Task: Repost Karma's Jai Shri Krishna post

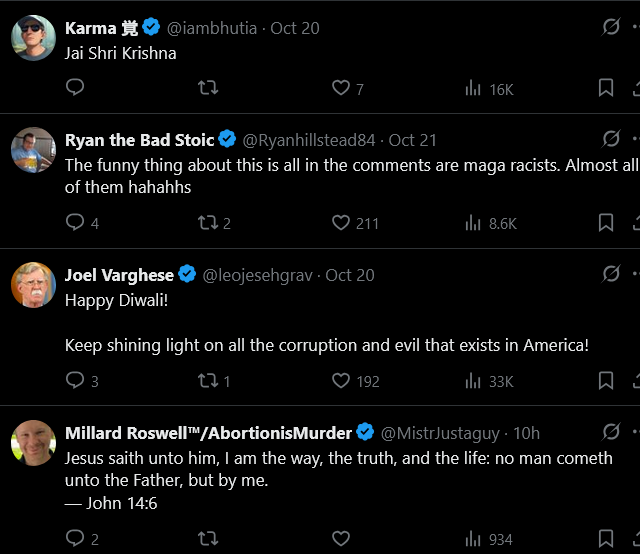Action: click(208, 88)
